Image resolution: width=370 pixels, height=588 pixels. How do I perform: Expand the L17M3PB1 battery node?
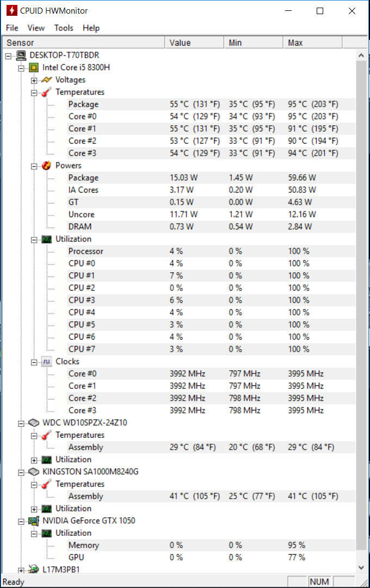tap(21, 571)
